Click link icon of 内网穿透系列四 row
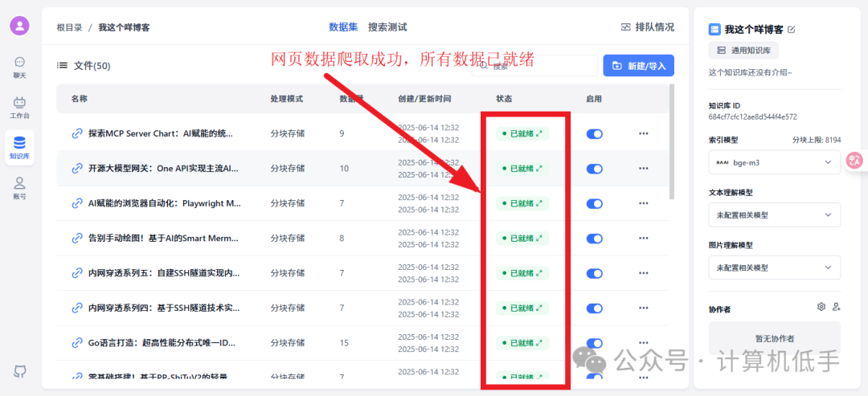The width and height of the screenshot is (868, 396). click(x=77, y=308)
